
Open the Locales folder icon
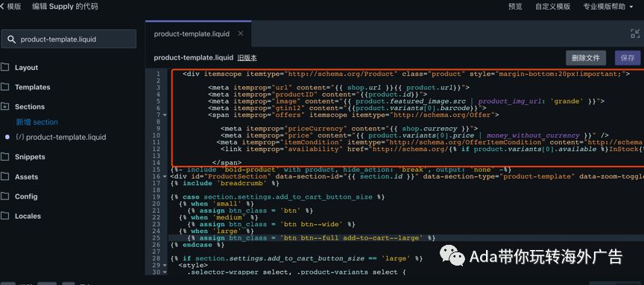tap(5, 216)
